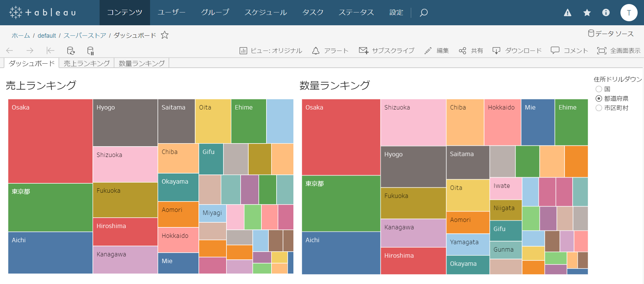This screenshot has width=644, height=284.
Task: Open スケジュール menu tab
Action: pos(265,12)
